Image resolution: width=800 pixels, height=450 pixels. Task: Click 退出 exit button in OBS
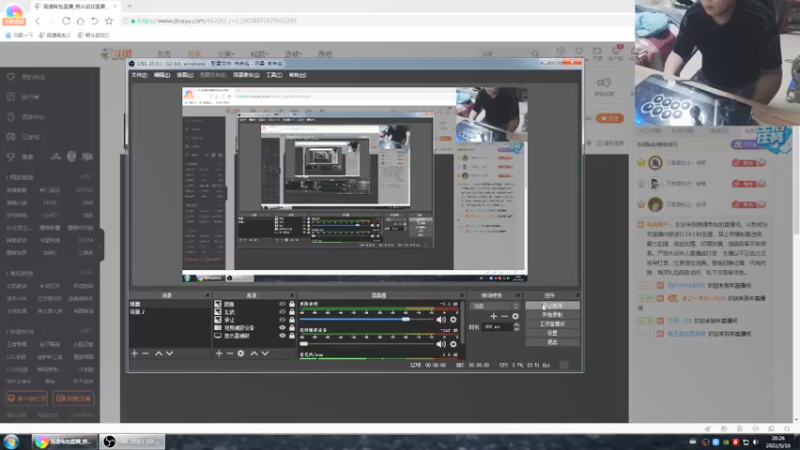click(553, 342)
